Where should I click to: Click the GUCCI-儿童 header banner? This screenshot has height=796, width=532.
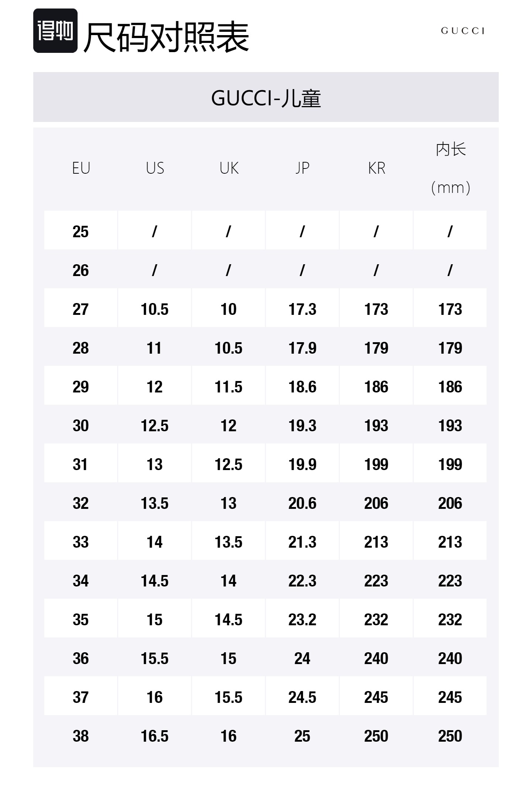[x=266, y=98]
